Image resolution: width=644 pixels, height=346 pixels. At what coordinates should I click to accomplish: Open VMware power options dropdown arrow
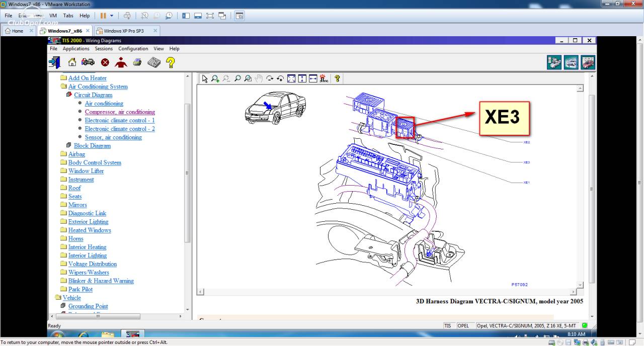point(112,16)
